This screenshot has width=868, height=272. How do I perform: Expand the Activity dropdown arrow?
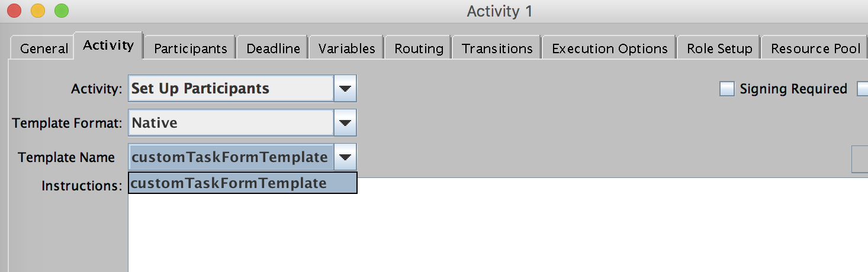pos(345,89)
